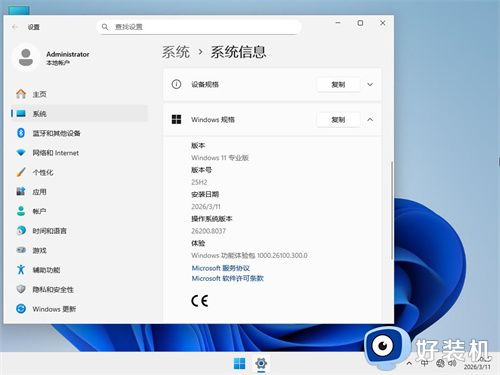
Task: Click the OS build 26200.8037 value
Action: (x=208, y=231)
